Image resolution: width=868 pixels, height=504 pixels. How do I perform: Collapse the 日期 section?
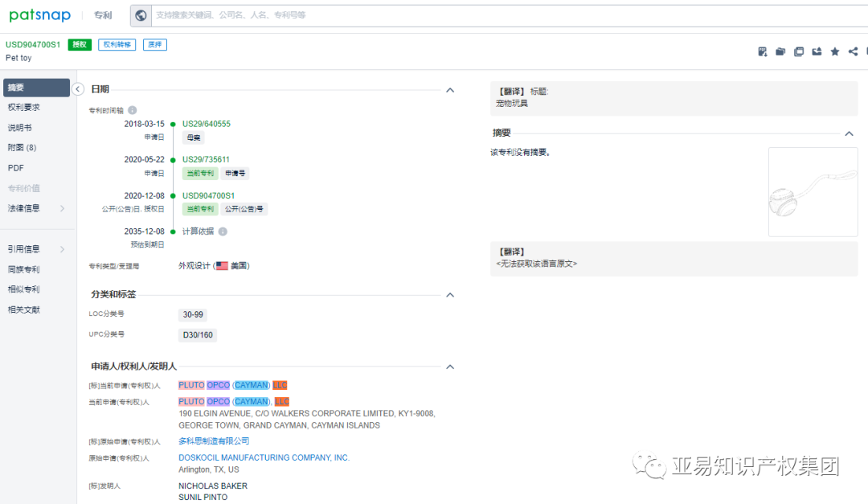pyautogui.click(x=450, y=90)
